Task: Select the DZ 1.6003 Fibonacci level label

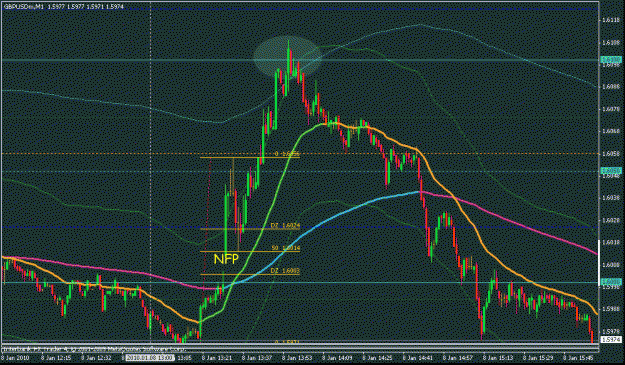Action: click(x=285, y=271)
